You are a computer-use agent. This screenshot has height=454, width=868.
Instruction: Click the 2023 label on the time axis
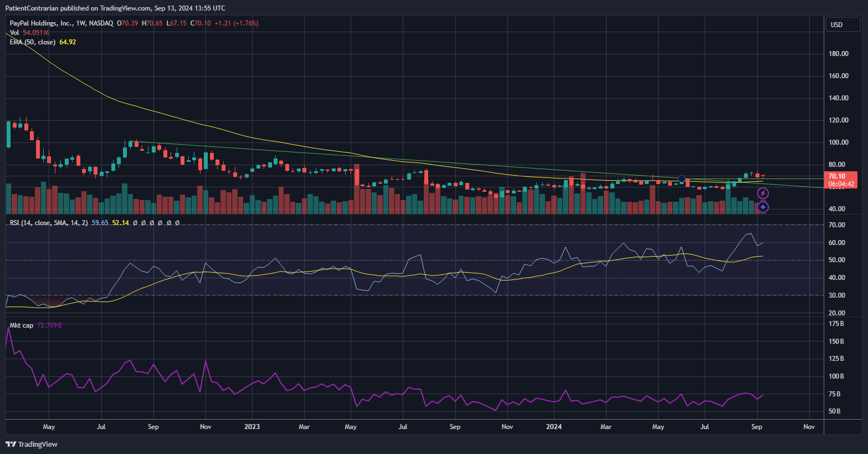[252, 427]
